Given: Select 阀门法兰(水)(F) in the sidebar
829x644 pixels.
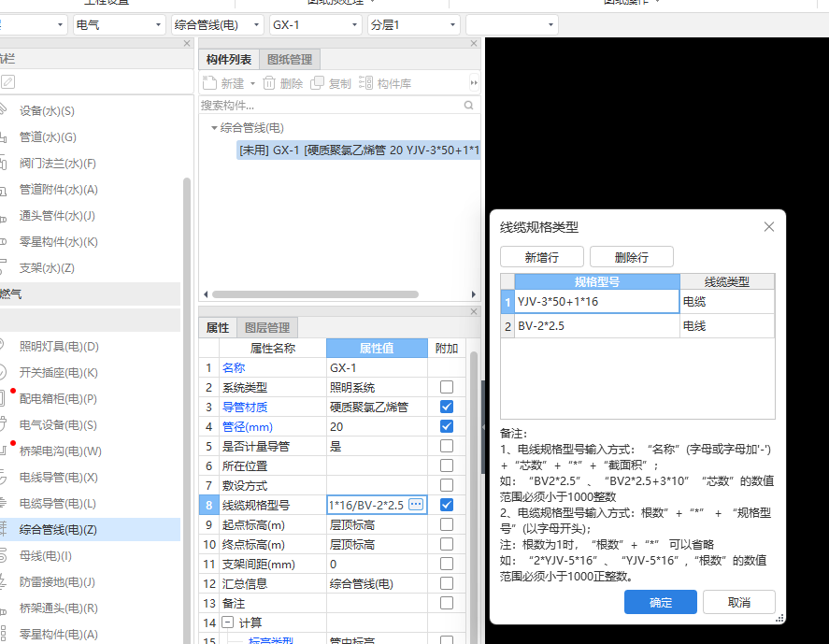Looking at the screenshot, I should [x=57, y=164].
